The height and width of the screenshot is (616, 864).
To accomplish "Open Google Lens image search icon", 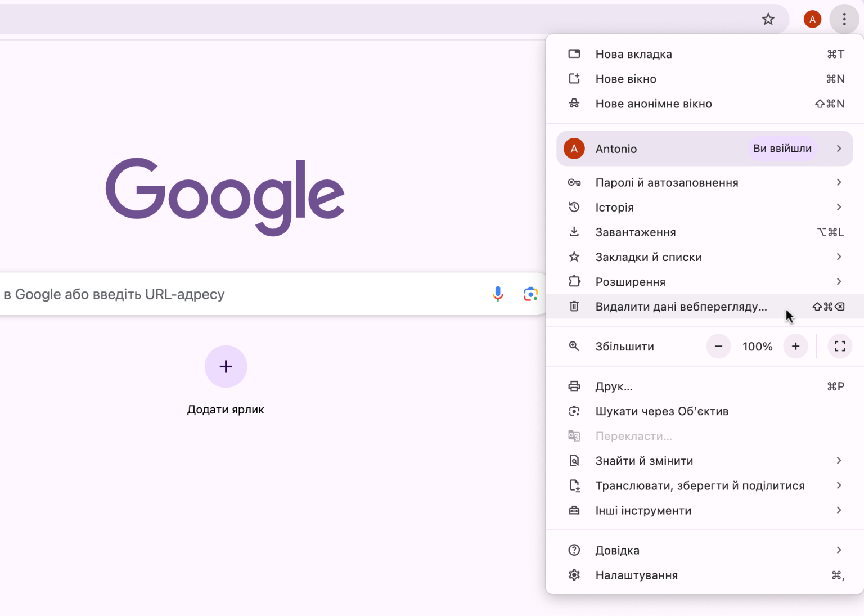I will tap(530, 294).
